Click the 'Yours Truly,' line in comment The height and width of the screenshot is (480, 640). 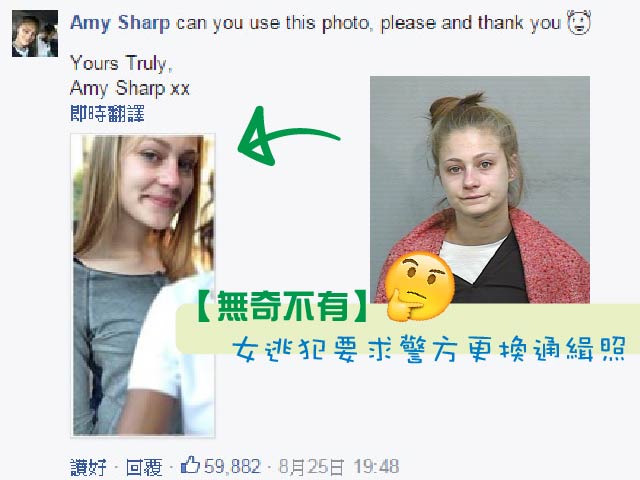(x=121, y=63)
